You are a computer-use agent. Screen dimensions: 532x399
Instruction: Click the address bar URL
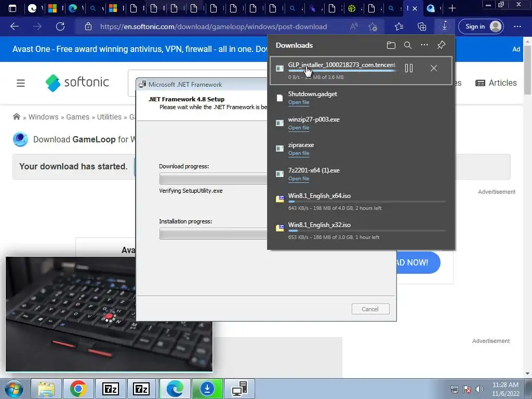pyautogui.click(x=214, y=26)
